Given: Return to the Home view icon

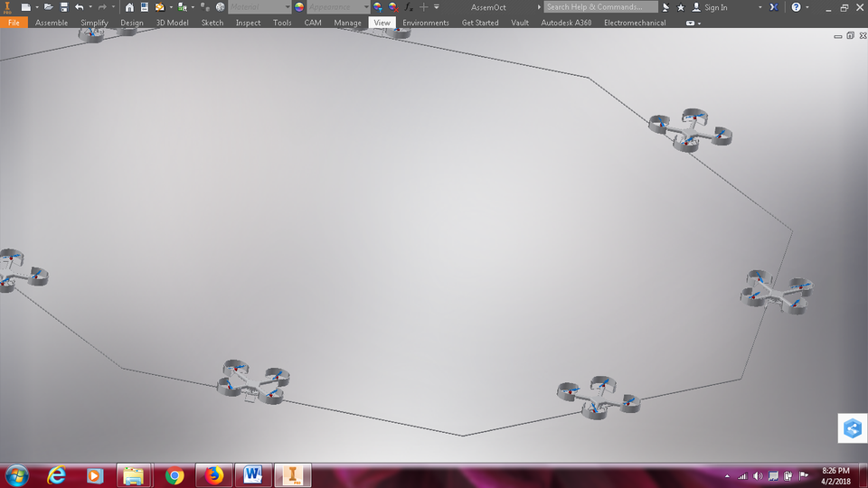Looking at the screenshot, I should (129, 7).
